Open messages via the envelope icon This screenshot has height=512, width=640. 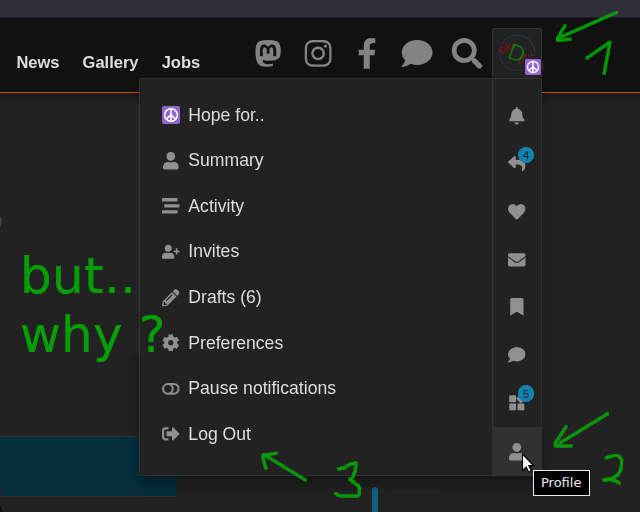[517, 260]
